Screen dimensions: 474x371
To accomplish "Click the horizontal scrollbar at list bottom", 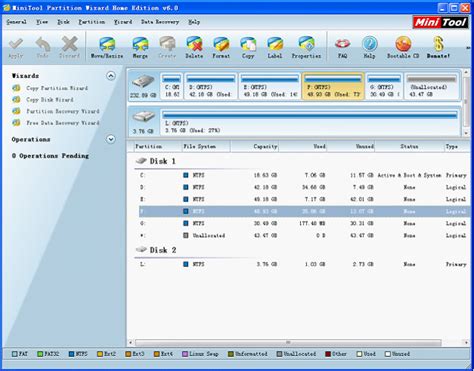I will 288,342.
